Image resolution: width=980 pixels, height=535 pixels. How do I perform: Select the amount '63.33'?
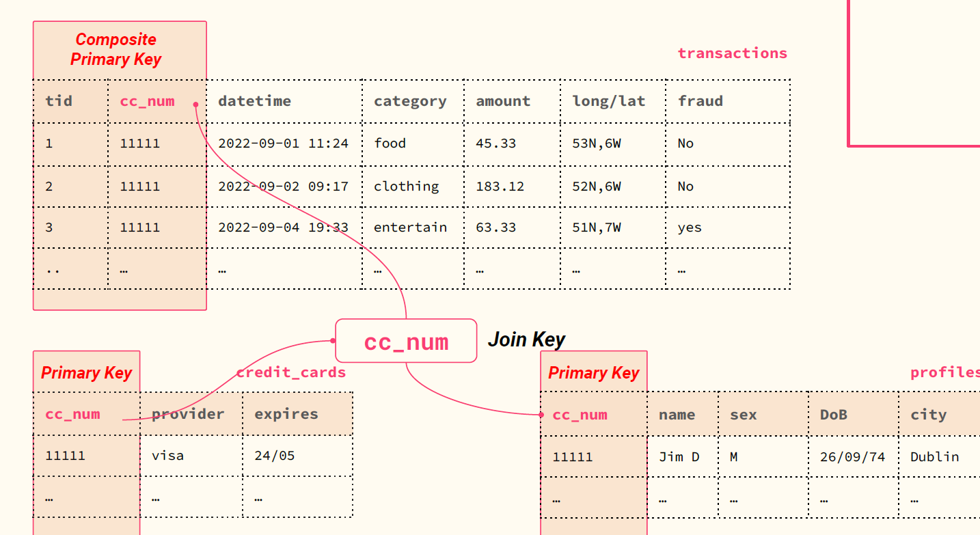[496, 228]
